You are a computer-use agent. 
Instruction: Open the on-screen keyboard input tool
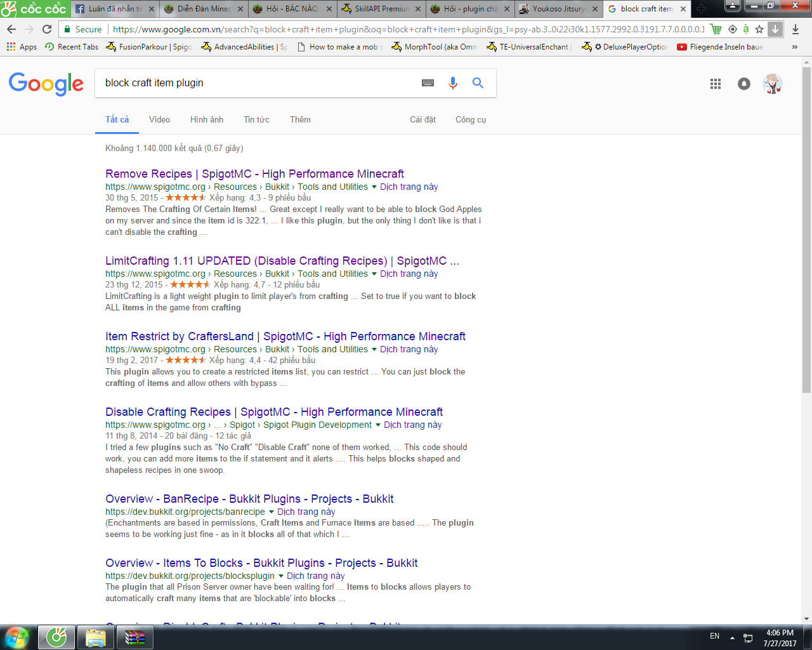428,83
